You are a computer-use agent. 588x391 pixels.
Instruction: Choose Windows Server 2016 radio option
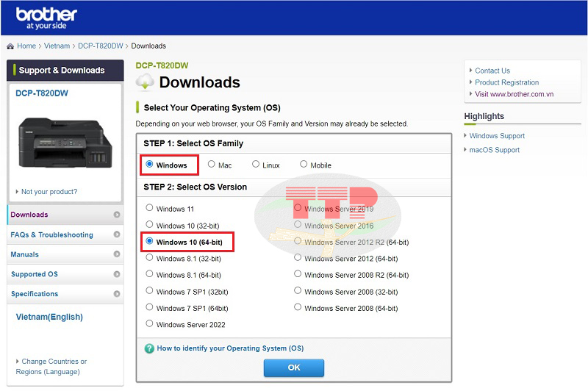(x=298, y=225)
